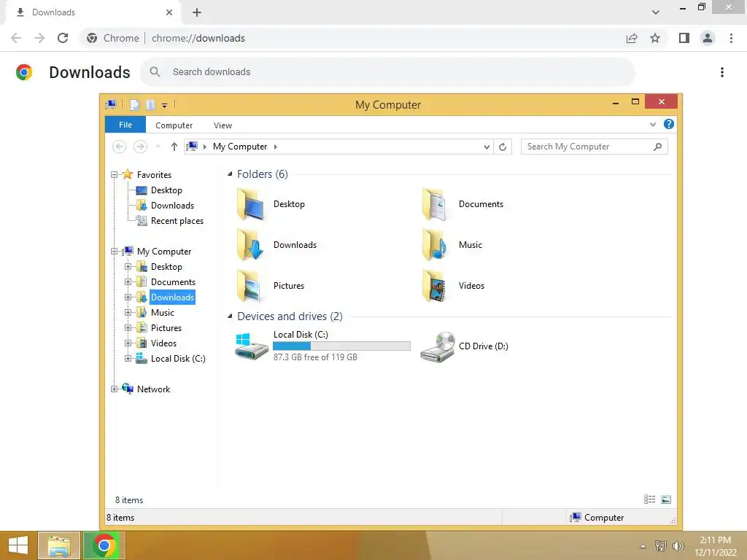Open the Chrome profile avatar
Image resolution: width=747 pixels, height=560 pixels.
click(x=708, y=38)
